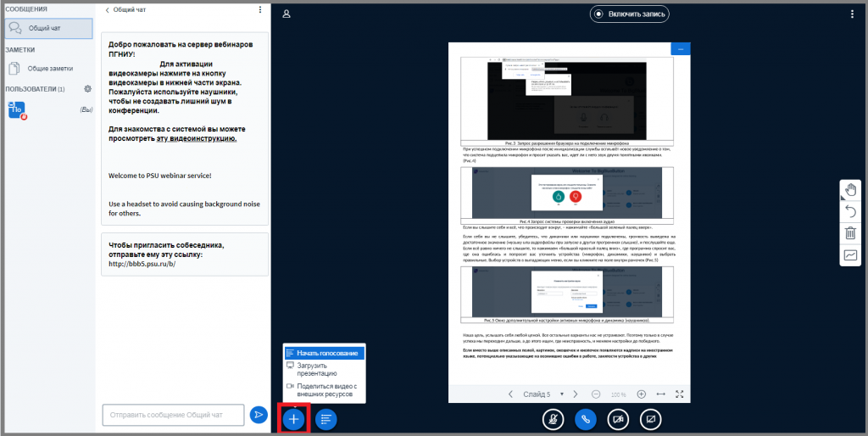Toggle multi-user whiteboard mode
This screenshot has width=868, height=436.
point(850,254)
